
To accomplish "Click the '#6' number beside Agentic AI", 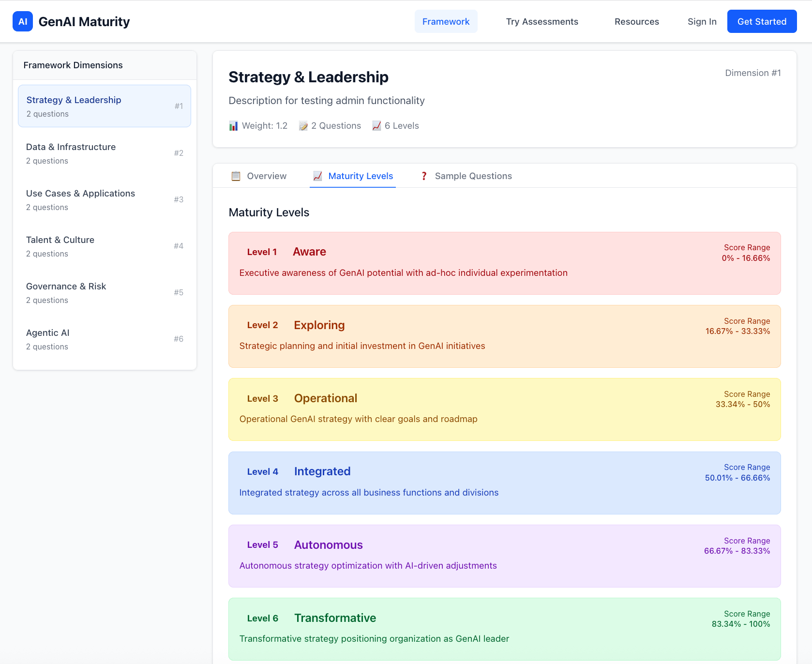I will (179, 339).
